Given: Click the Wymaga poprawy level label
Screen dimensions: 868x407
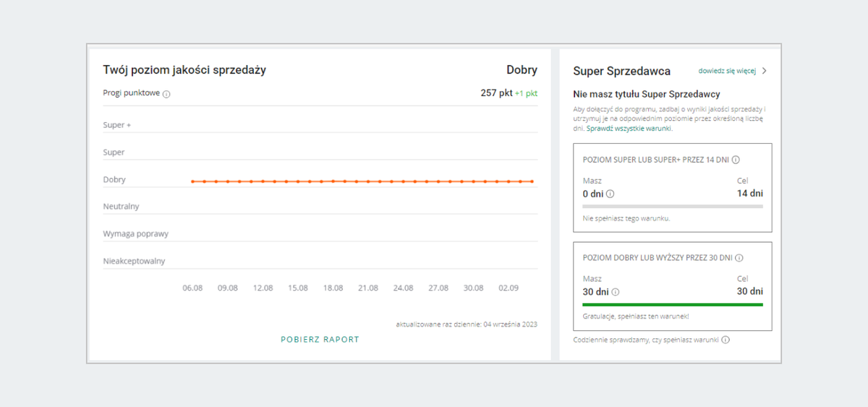Looking at the screenshot, I should pyautogui.click(x=136, y=234).
